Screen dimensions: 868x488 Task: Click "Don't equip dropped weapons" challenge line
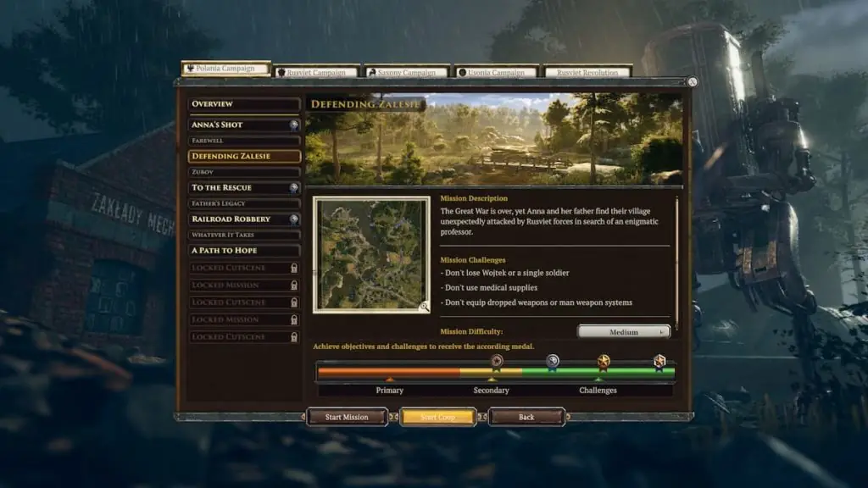tap(537, 302)
